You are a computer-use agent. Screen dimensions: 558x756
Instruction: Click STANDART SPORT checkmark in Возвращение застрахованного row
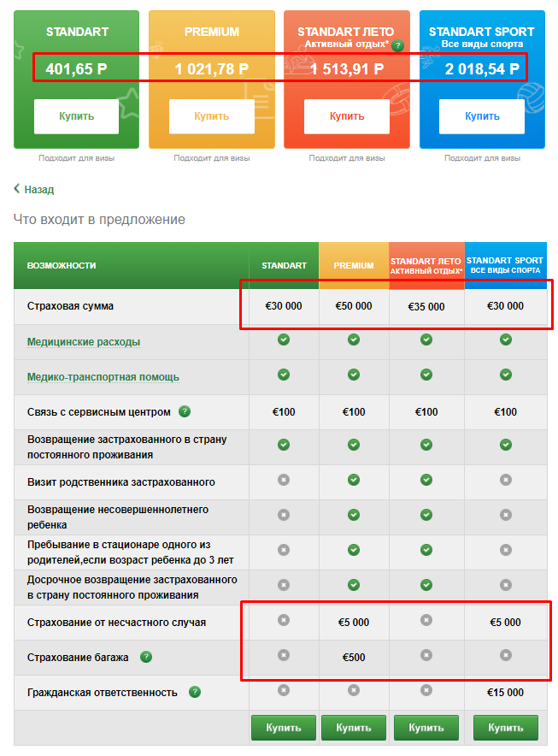[506, 445]
